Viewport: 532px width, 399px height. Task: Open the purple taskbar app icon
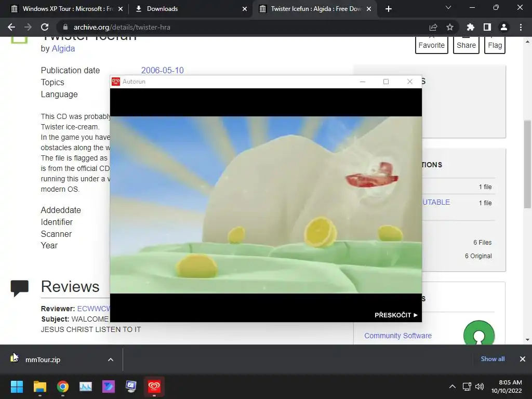(x=109, y=387)
